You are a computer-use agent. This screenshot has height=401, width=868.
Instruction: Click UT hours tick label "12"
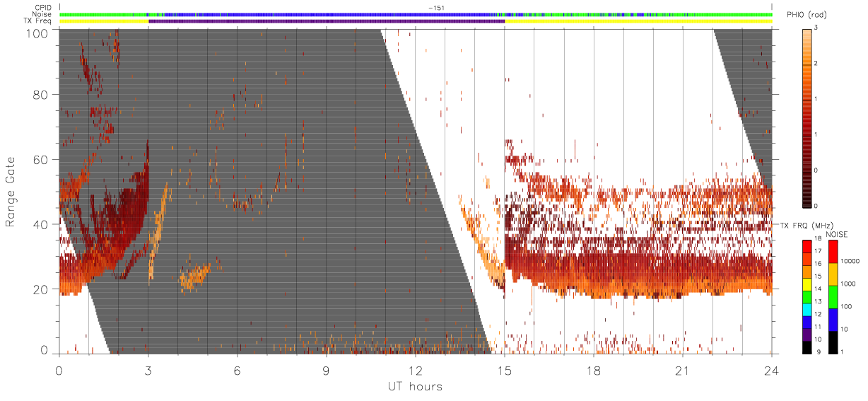click(x=415, y=371)
